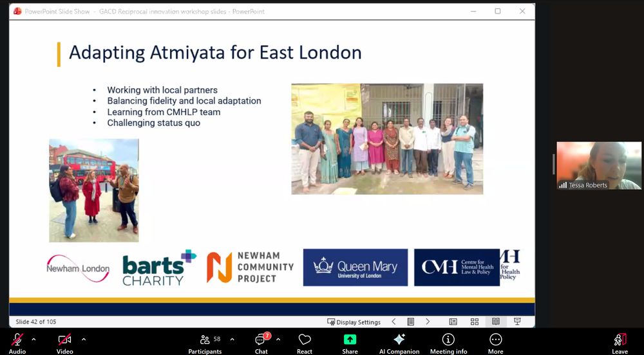Screen dimensions: 644x355
Task: Expand Audio options caret
Action: 33,340
